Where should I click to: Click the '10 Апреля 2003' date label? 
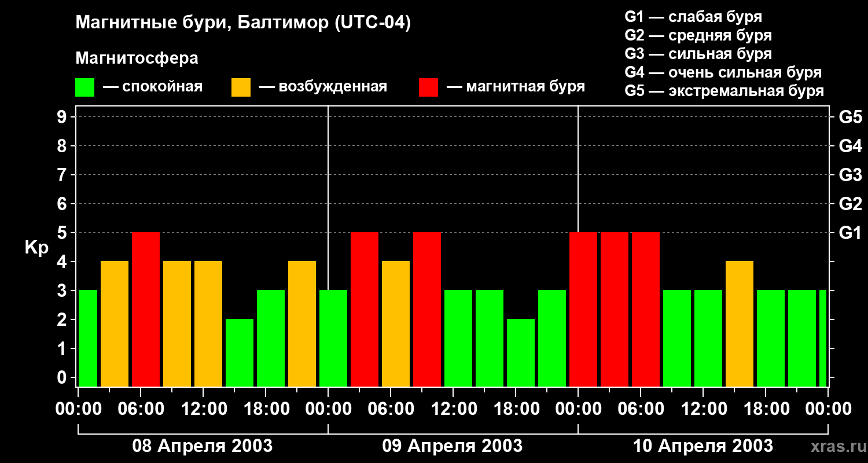click(703, 446)
